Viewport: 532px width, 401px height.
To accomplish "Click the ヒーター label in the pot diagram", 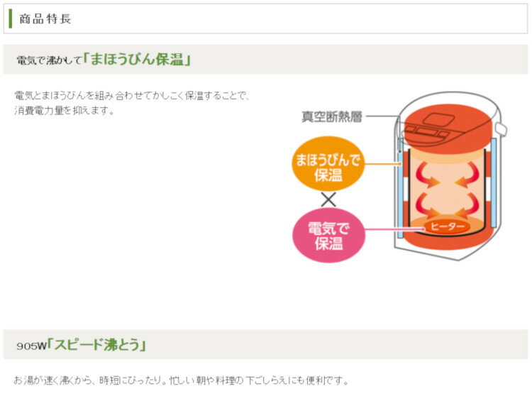I will coord(447,226).
